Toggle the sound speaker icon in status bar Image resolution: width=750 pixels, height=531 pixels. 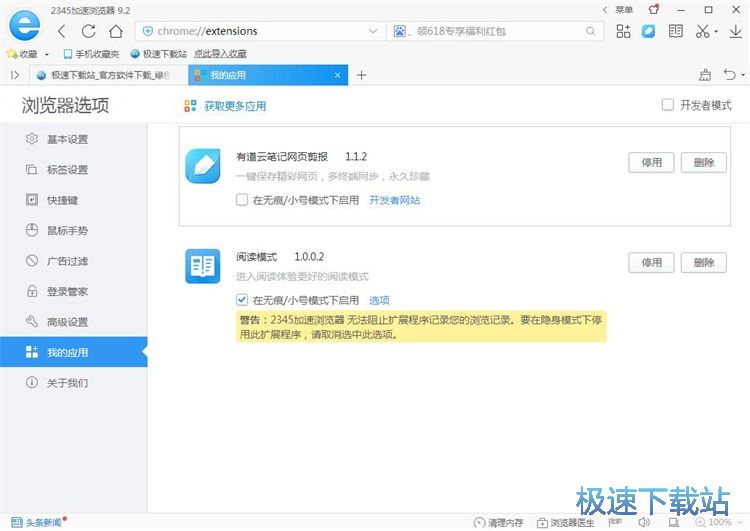click(x=644, y=522)
